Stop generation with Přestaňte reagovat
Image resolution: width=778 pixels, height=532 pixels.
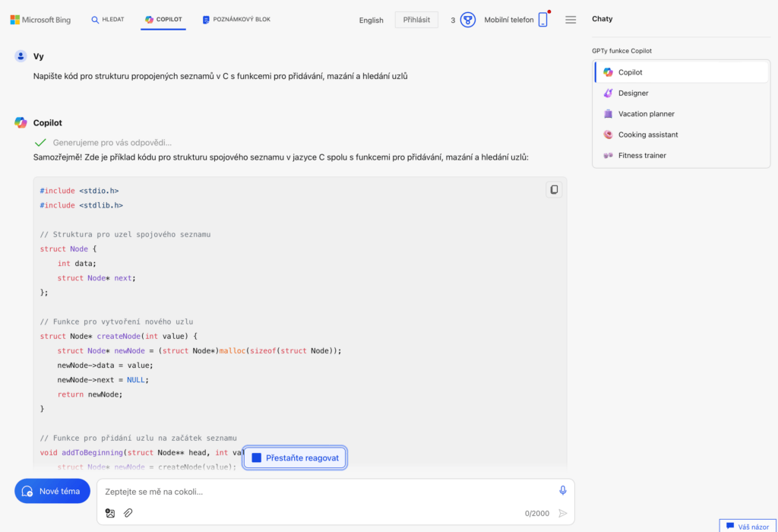coord(295,458)
